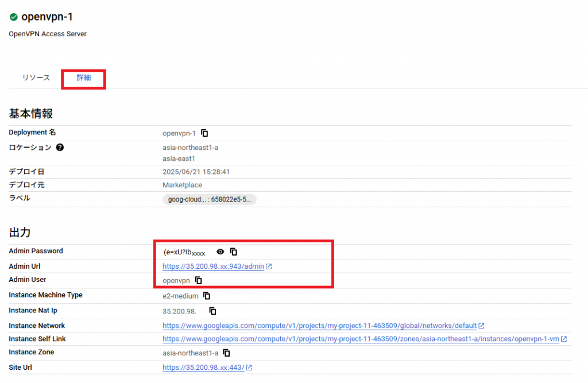Click external link icon beside Admin Url
Screen dimensions: 588x383
pyautogui.click(x=269, y=266)
